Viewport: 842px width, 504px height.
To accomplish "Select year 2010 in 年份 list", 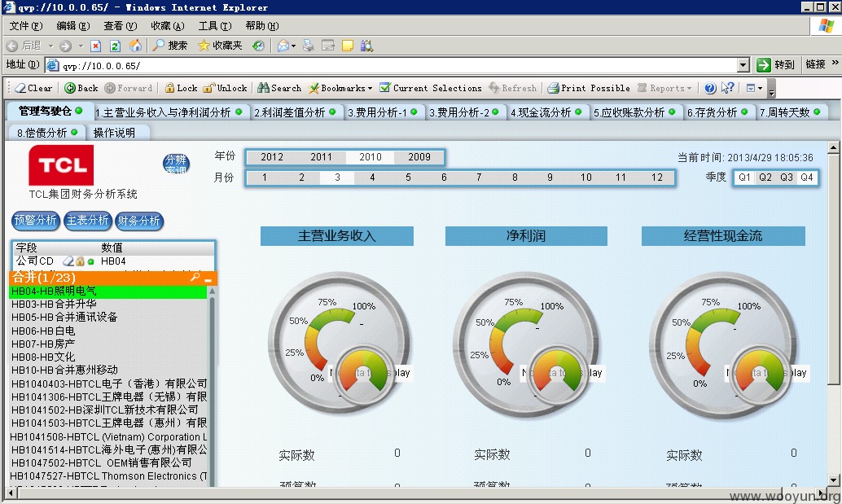I will click(x=371, y=156).
